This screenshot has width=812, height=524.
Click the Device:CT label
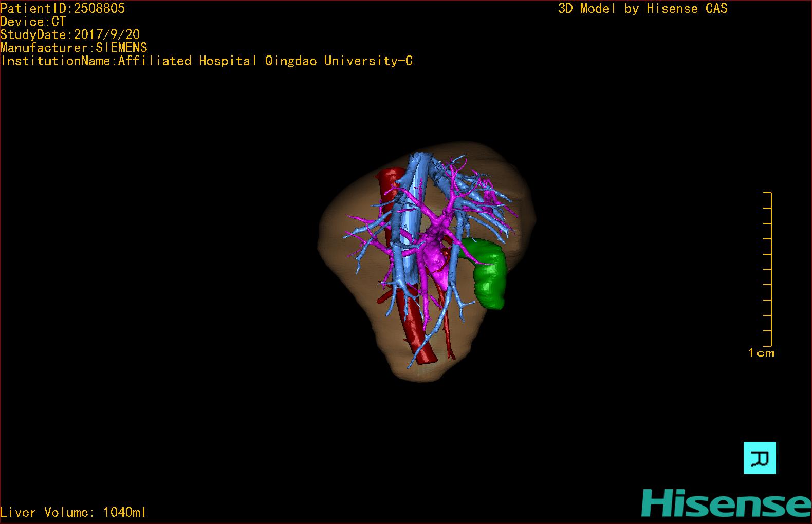[33, 22]
